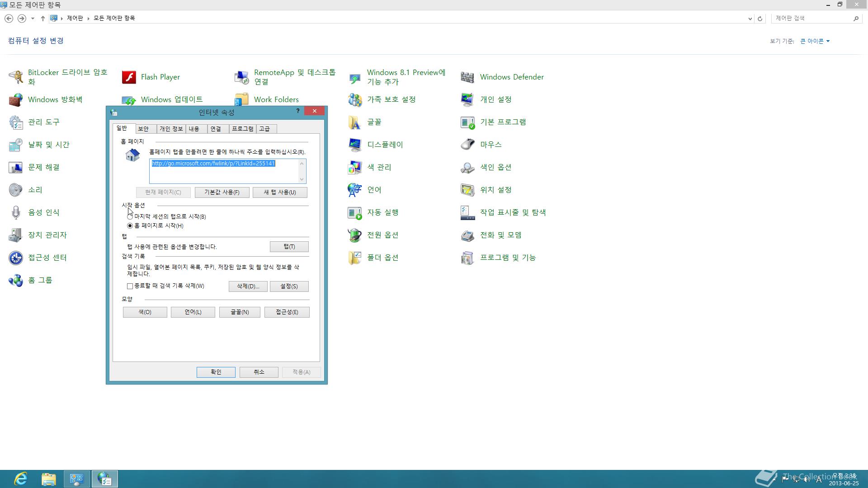Open Flash Player control panel icon
The height and width of the screenshot is (488, 868).
(x=128, y=77)
